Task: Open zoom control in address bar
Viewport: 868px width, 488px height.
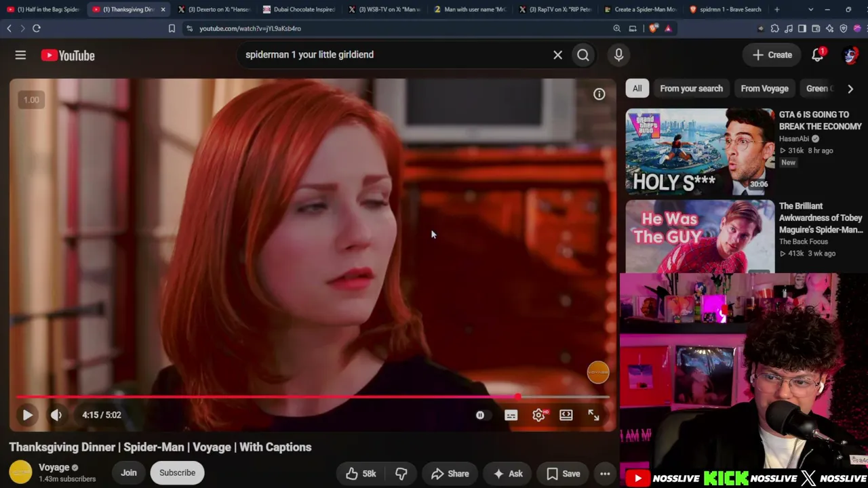Action: 616,28
